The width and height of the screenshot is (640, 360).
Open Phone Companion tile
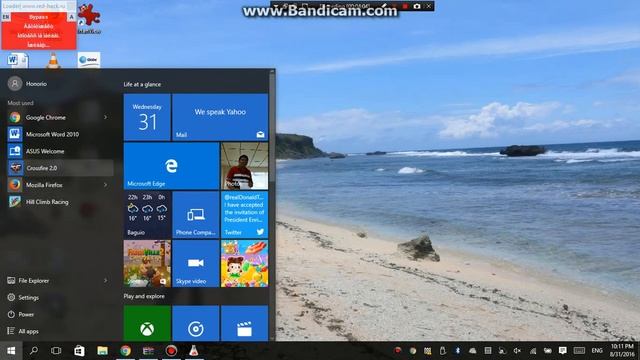pos(196,215)
